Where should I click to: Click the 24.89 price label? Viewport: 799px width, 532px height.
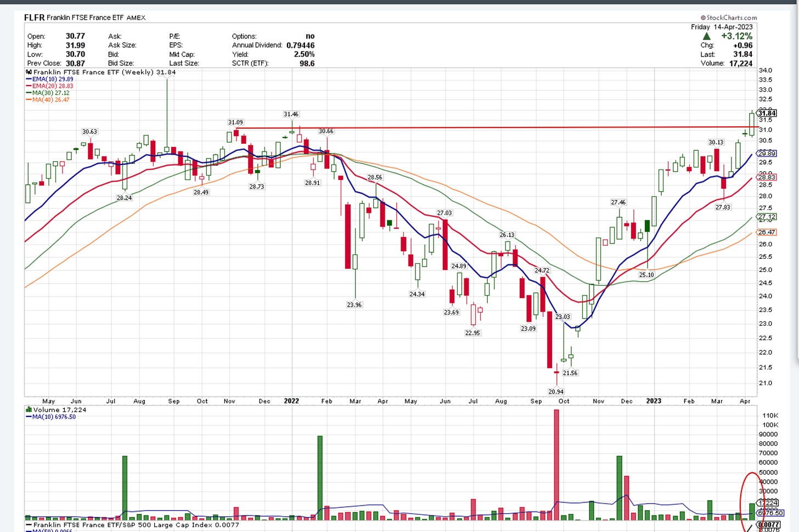459,266
